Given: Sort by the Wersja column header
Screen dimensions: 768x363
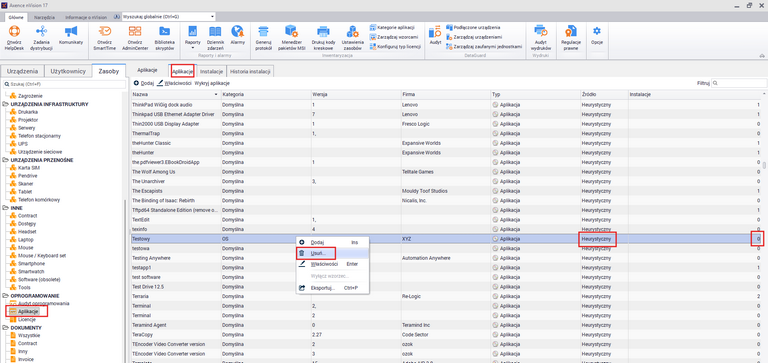Looking at the screenshot, I should [356, 94].
